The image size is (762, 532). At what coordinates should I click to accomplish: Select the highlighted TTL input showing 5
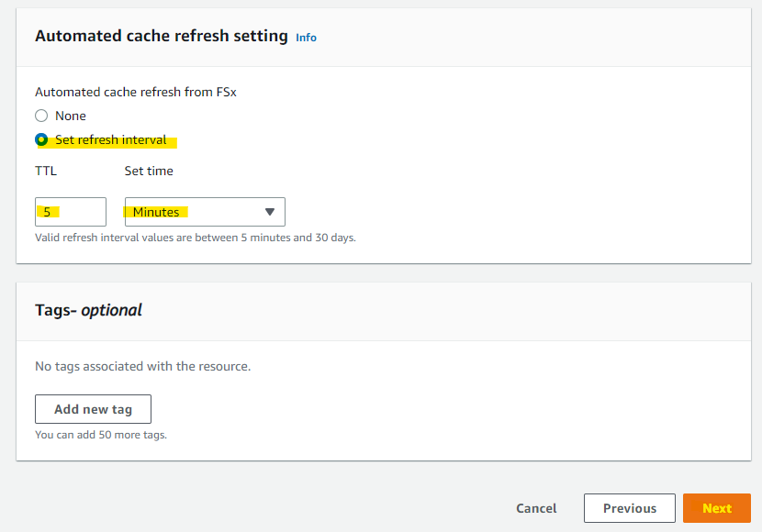(x=70, y=212)
